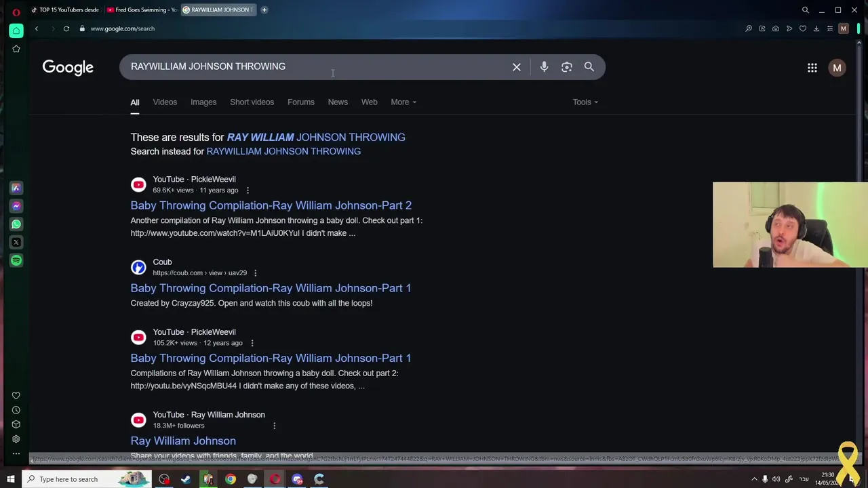Open the Easy Setup menu icon
The height and width of the screenshot is (488, 868).
pos(830,28)
